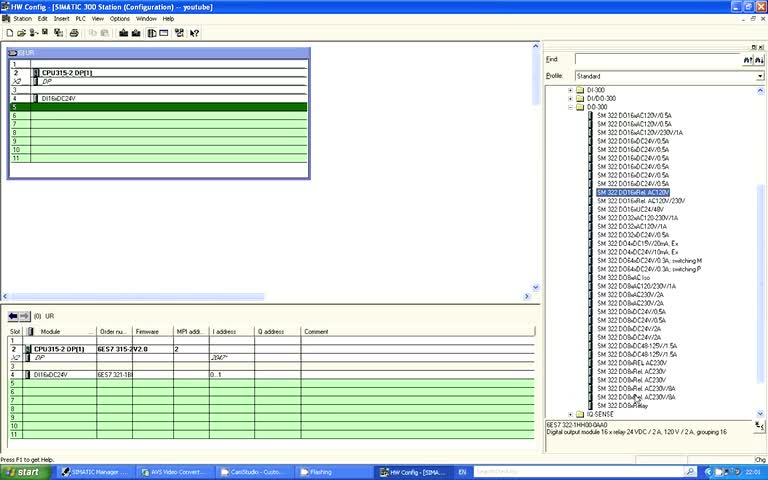Click the New station toolbar icon
The image size is (768, 480).
(x=9, y=33)
